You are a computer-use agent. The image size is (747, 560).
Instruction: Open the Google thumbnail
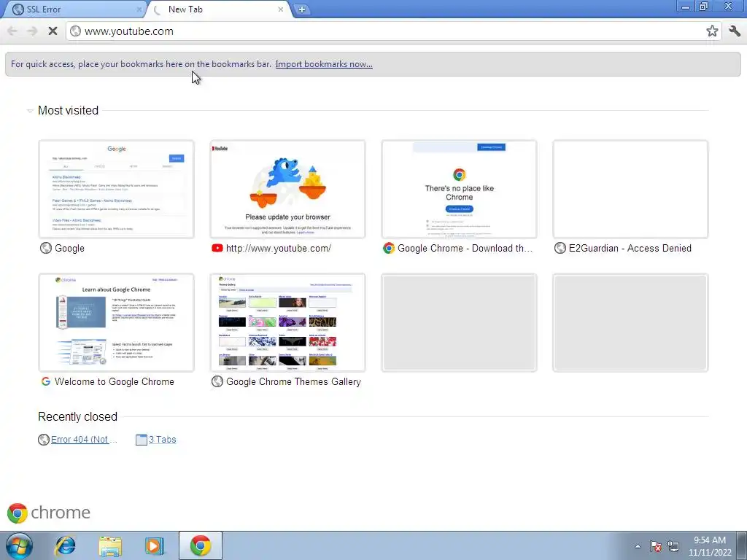click(x=116, y=189)
